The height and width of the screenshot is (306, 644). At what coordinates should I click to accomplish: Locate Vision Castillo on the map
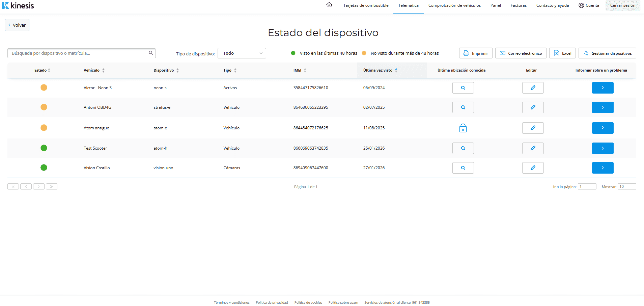[x=463, y=168]
